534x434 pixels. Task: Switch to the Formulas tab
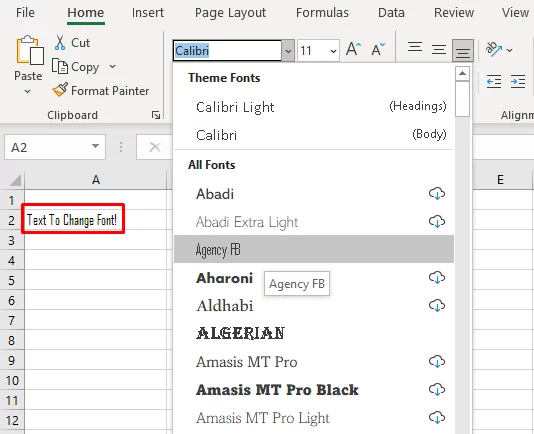(x=322, y=13)
